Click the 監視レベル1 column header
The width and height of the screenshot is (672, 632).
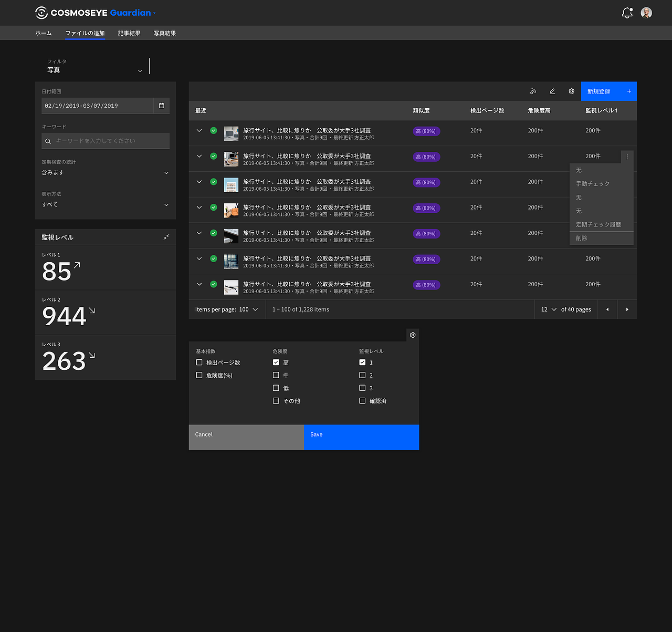click(602, 111)
